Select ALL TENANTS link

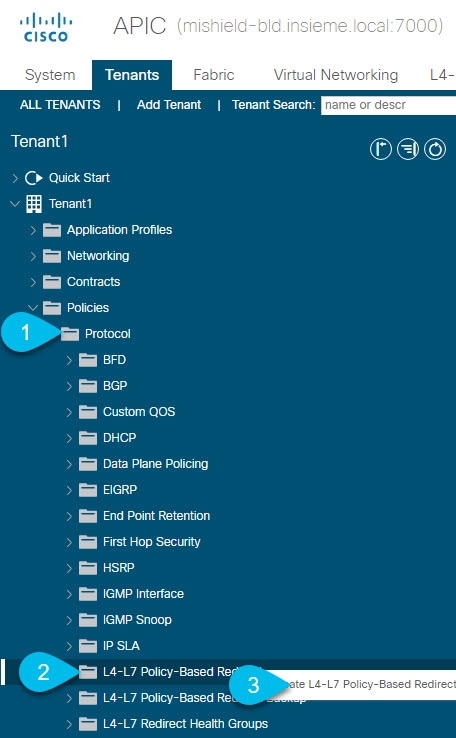(60, 104)
